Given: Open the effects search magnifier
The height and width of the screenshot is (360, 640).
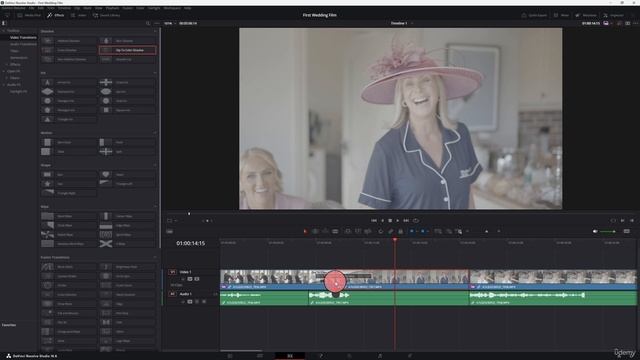Looking at the screenshot, I should point(148,23).
